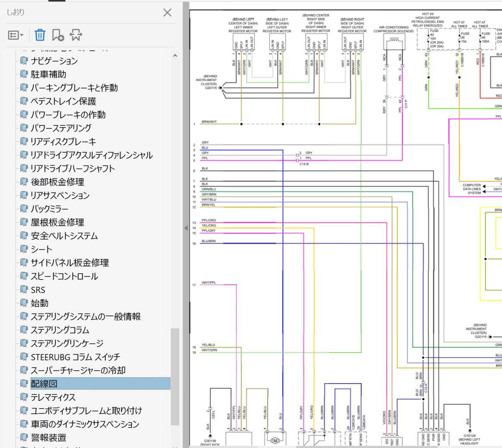The width and height of the screenshot is (502, 448).
Task: Select the ステアリングコラム bookmark
Action: click(x=60, y=330)
